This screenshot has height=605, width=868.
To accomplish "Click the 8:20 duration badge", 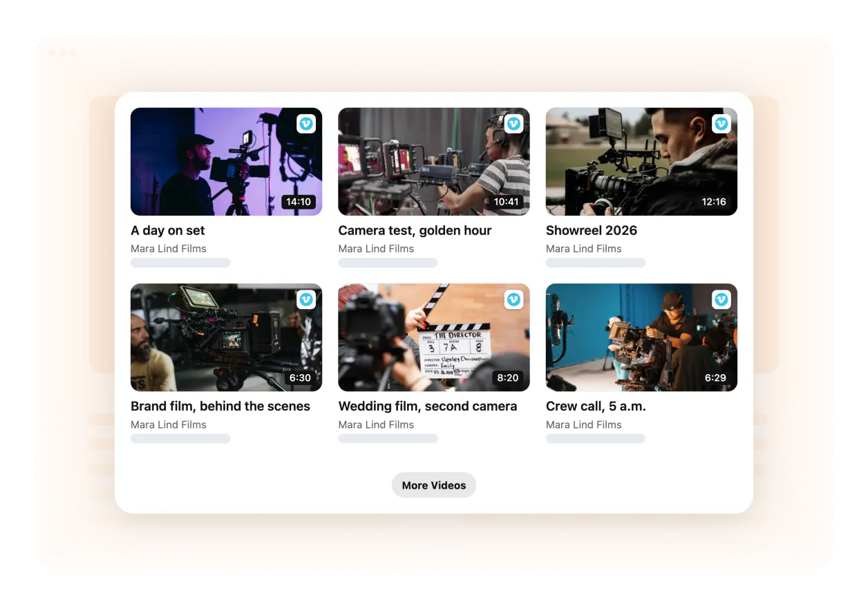I will [508, 378].
